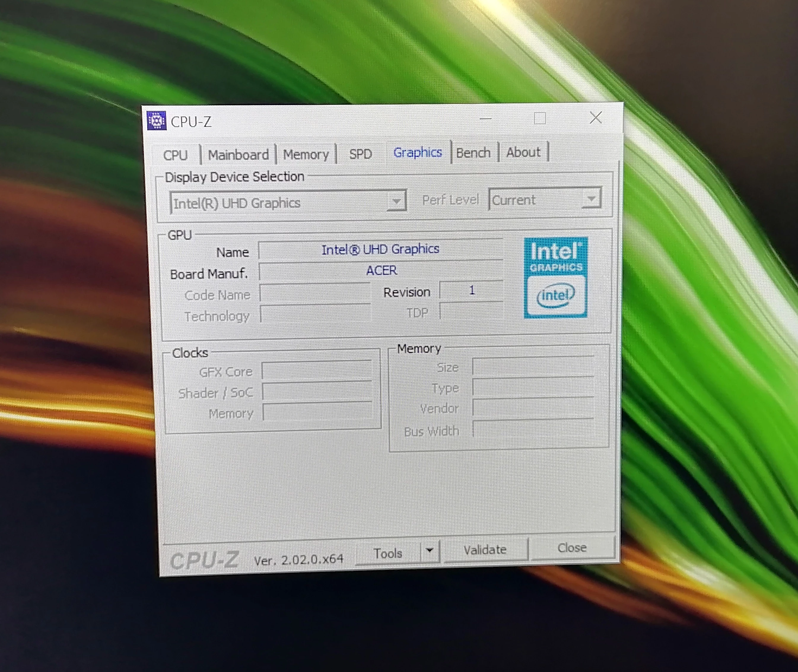Viewport: 798px width, 672px height.
Task: Open the Mainboard tab
Action: 239,155
